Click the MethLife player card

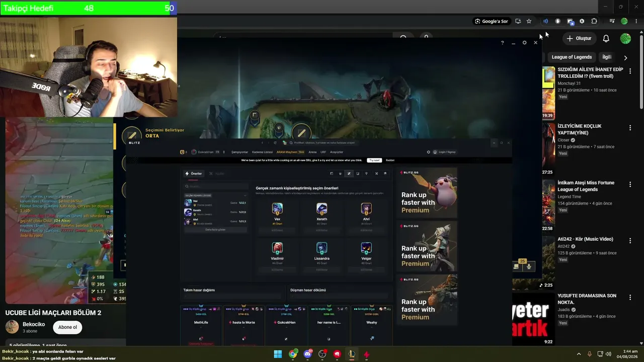click(201, 325)
